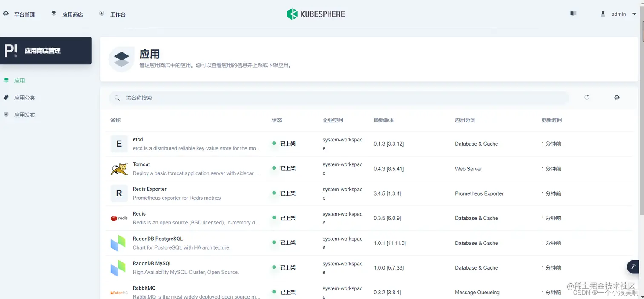
Task: Click the 状态 column header
Action: pyautogui.click(x=277, y=120)
